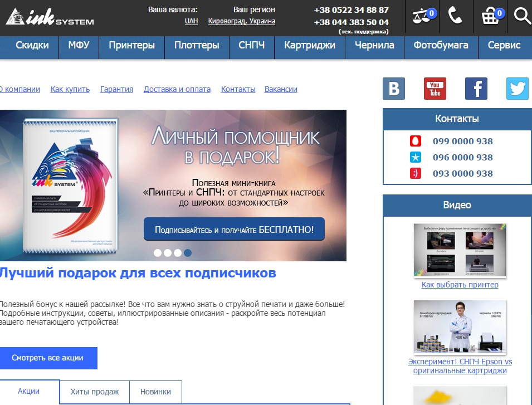Open the Доставка и оплата link
The width and height of the screenshot is (532, 405).
point(177,89)
